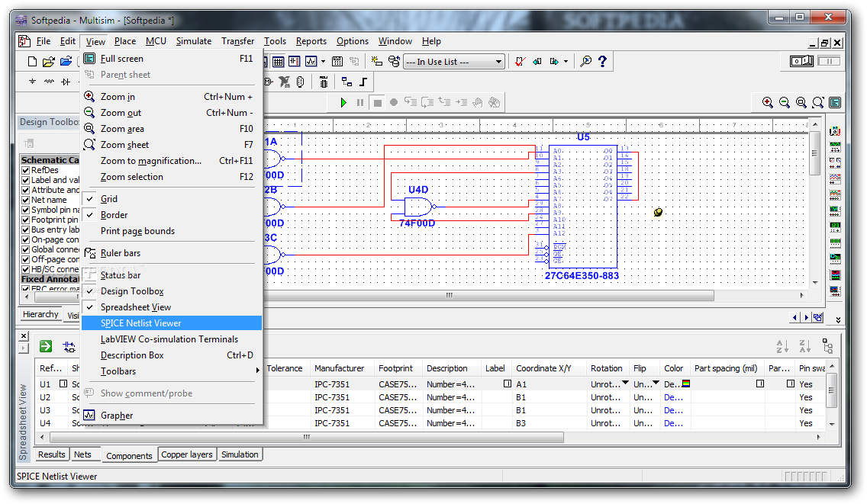Viewport: 867px width, 504px height.
Task: Click the Find magnifier icon beside Help
Action: (585, 61)
